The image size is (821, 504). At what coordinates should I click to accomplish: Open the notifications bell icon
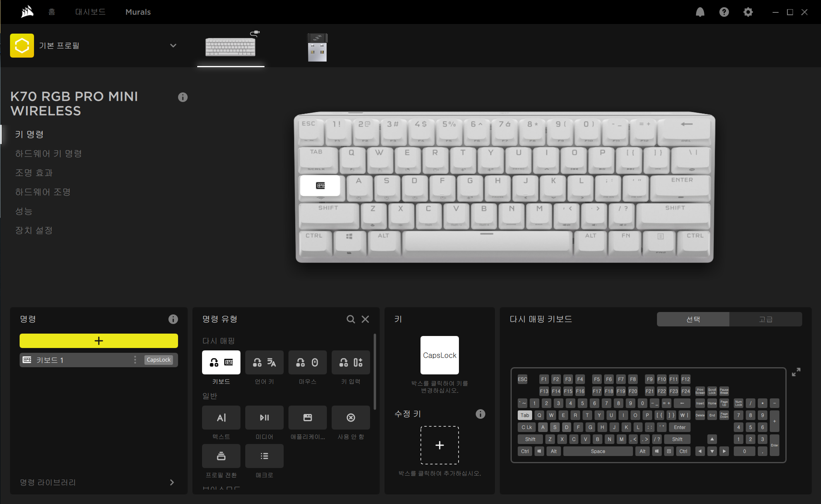point(700,12)
